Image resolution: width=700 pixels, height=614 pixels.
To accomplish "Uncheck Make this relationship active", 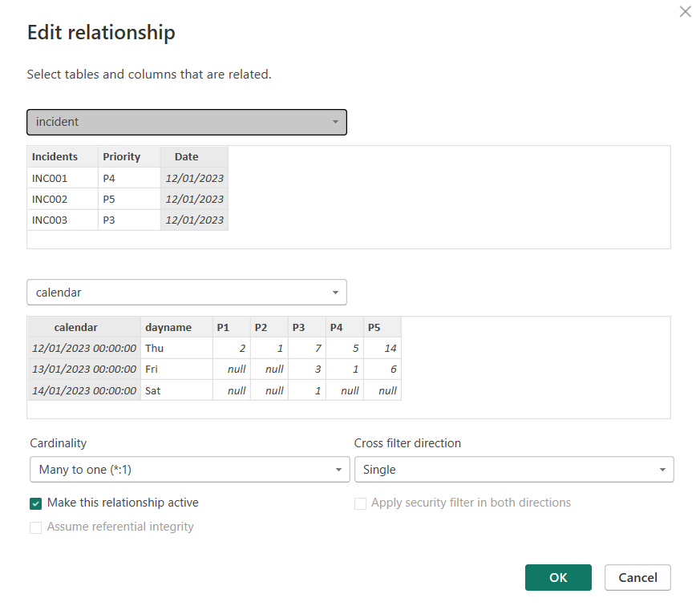I will (x=36, y=503).
